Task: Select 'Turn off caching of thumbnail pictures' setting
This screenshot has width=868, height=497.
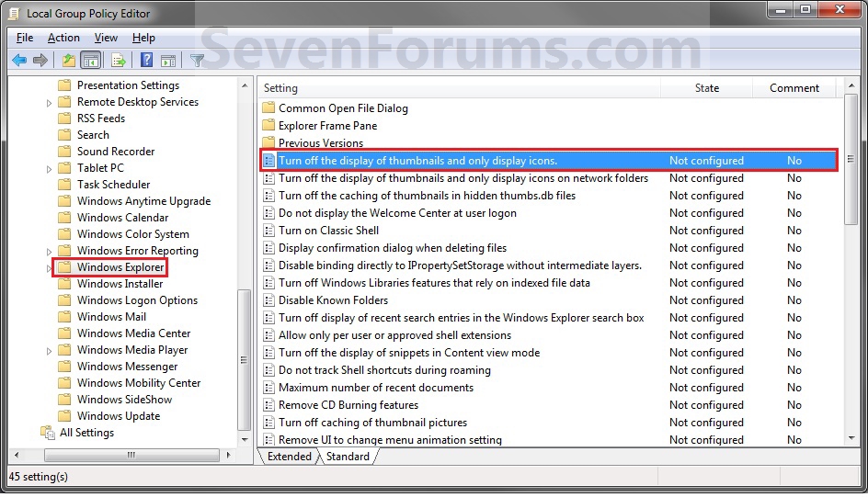Action: coord(372,423)
